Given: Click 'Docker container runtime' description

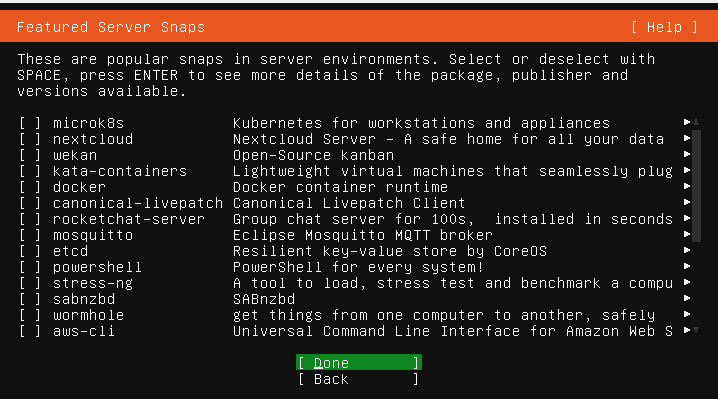Looking at the screenshot, I should click(340, 187).
